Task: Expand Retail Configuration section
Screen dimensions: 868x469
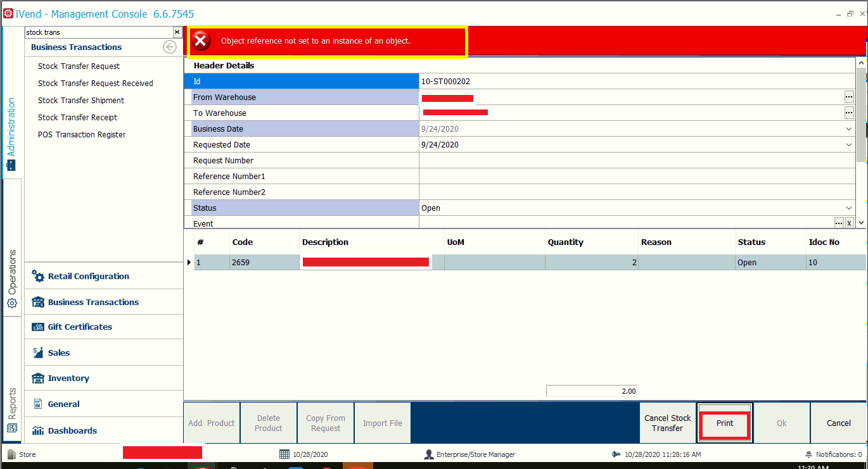Action: coord(104,276)
